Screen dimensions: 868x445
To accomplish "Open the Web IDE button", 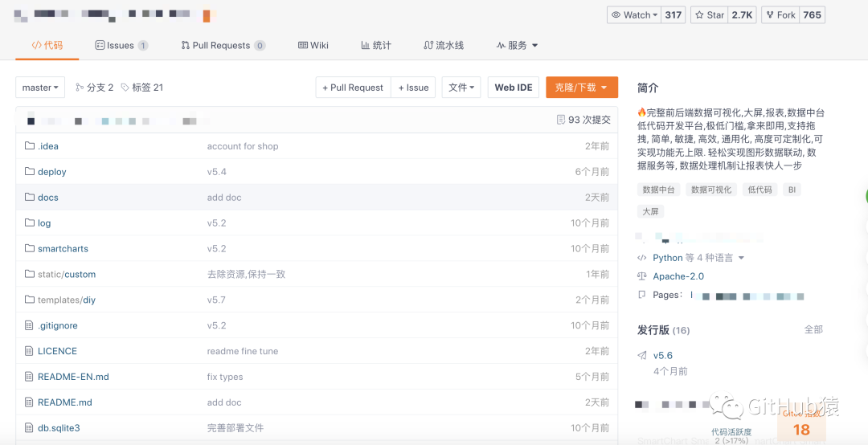I will (513, 88).
